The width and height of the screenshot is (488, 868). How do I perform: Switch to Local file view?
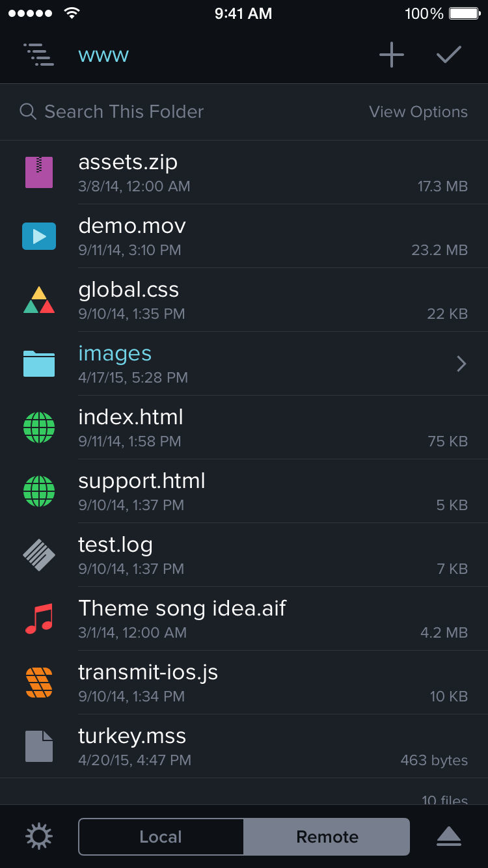tap(161, 837)
